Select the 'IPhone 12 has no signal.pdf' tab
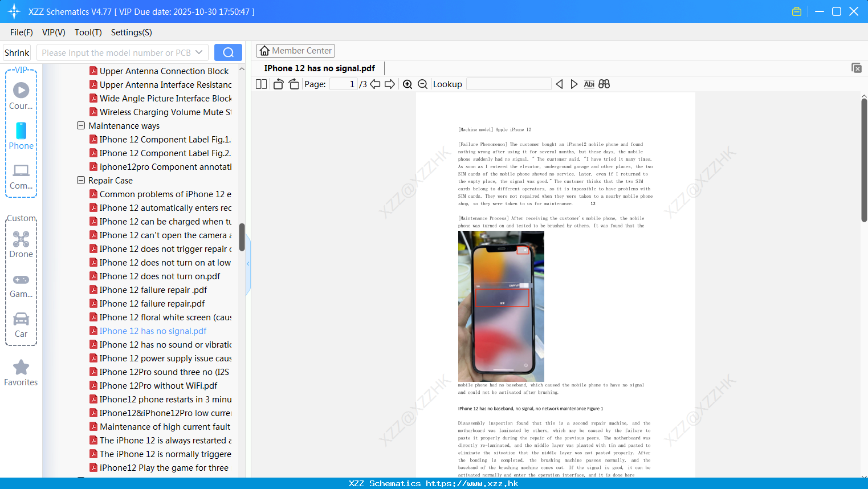Image resolution: width=868 pixels, height=489 pixels. [320, 68]
